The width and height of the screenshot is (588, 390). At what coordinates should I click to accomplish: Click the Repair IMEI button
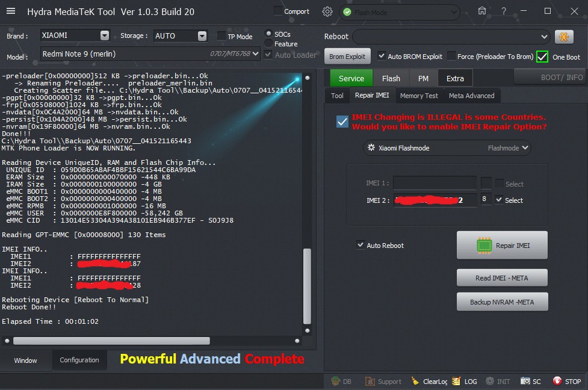pos(502,245)
